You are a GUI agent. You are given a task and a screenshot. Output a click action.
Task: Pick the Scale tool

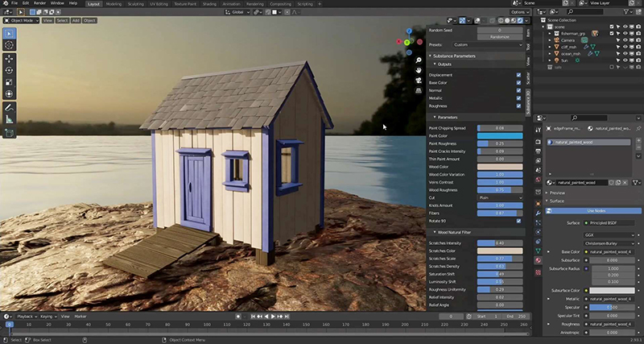9,82
